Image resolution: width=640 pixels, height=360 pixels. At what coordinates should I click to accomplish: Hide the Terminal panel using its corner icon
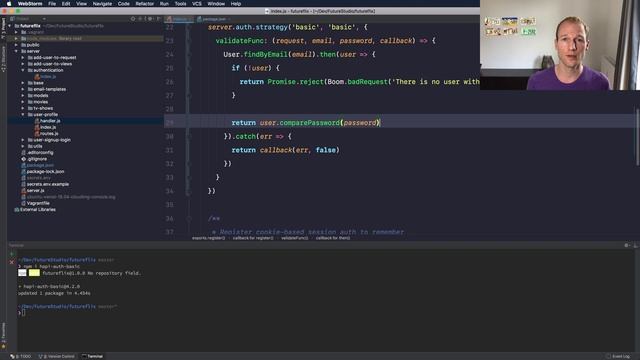click(636, 245)
